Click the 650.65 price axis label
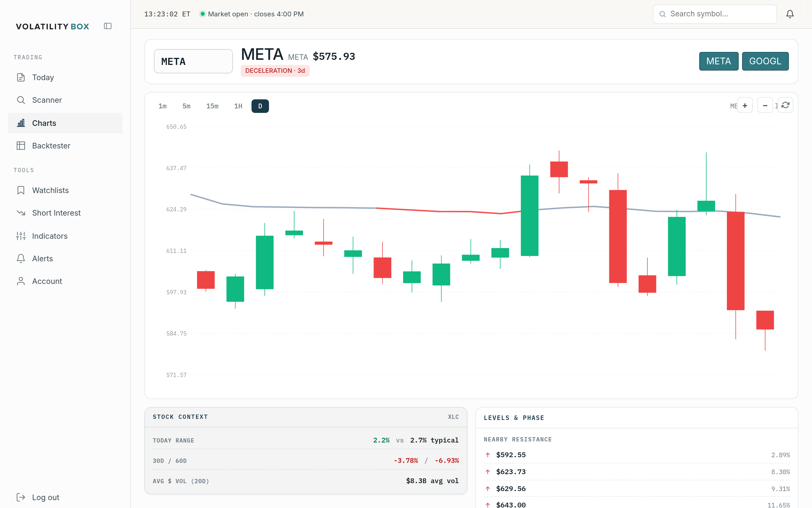Viewport: 812px width, 508px height. coord(176,127)
